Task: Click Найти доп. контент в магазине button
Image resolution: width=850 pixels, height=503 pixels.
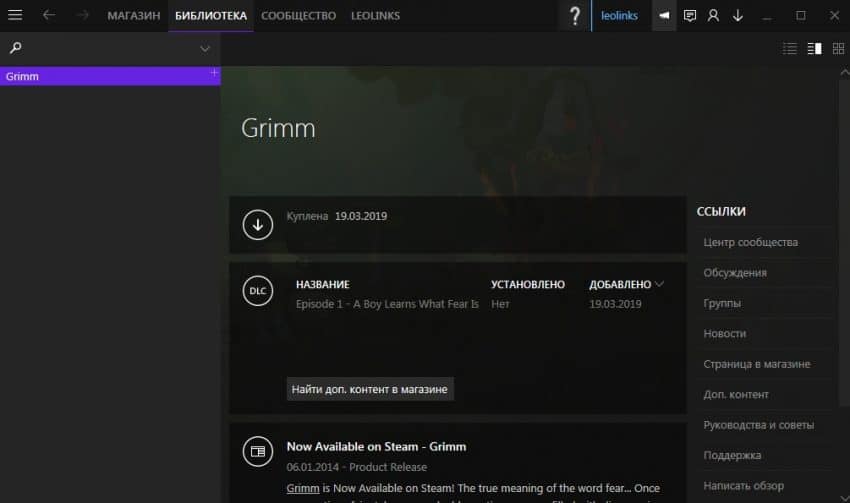Action: (370, 389)
